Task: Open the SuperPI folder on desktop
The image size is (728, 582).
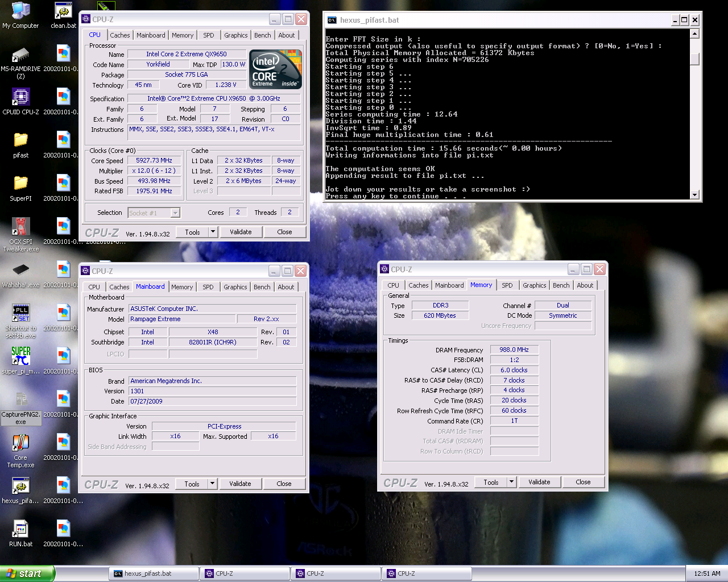Action: click(20, 188)
